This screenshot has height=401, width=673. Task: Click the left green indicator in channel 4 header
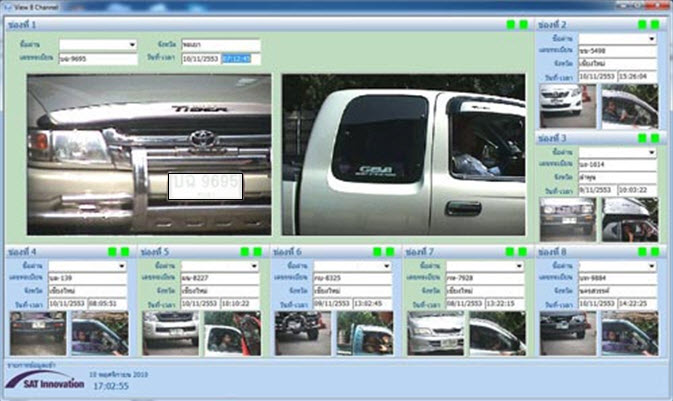click(x=112, y=252)
